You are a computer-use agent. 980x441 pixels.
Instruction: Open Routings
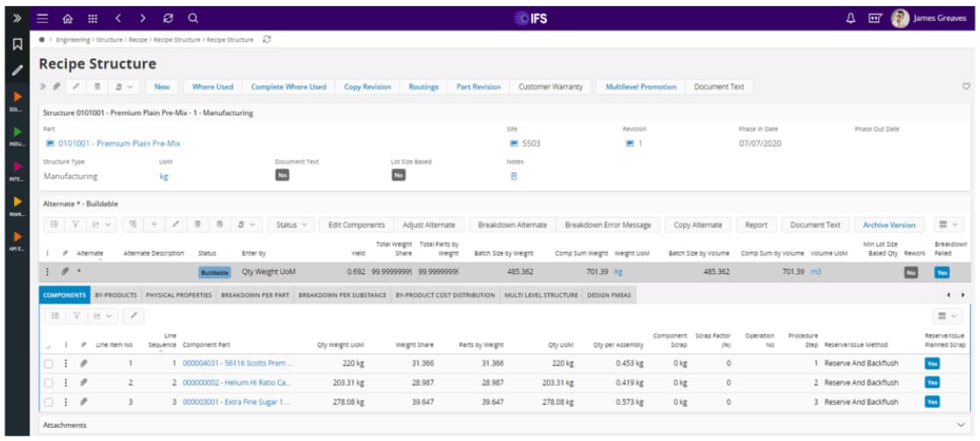click(424, 87)
